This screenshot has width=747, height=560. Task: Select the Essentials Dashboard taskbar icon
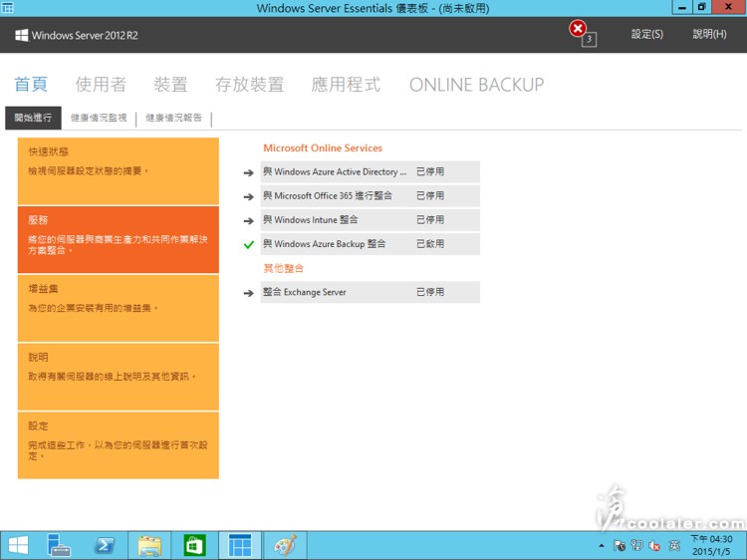click(x=240, y=546)
